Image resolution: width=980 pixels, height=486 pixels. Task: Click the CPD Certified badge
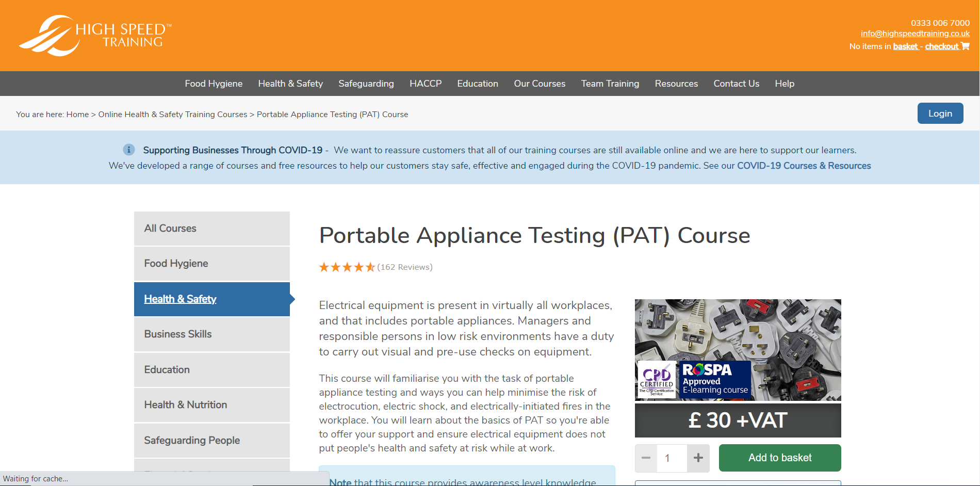point(657,380)
